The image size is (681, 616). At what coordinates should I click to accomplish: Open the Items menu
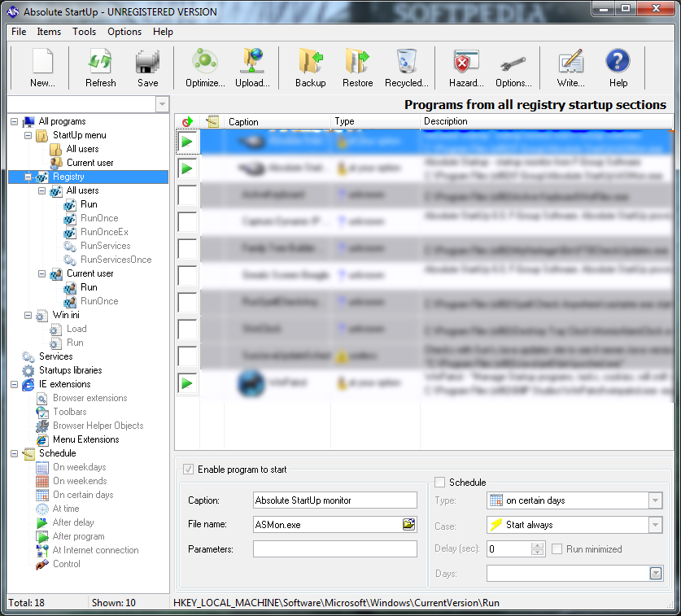(x=49, y=32)
